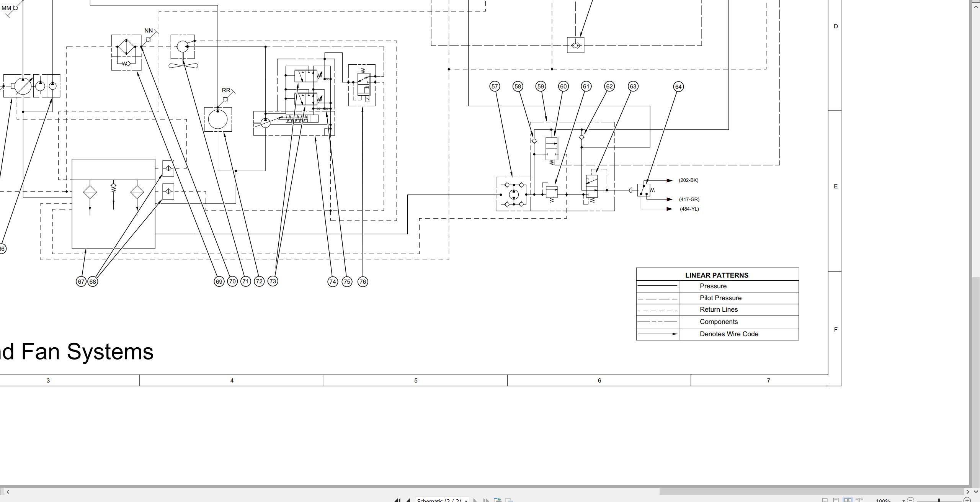
Task: Click grid column label 5 on the border
Action: click(416, 381)
